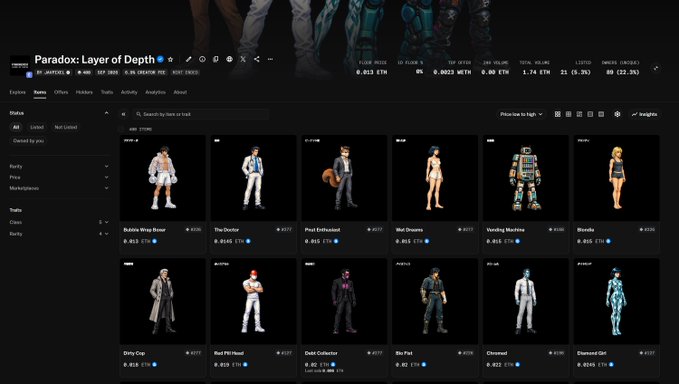Select the fourth layout view icon
Screen dimensions: 679x384
pyautogui.click(x=590, y=114)
